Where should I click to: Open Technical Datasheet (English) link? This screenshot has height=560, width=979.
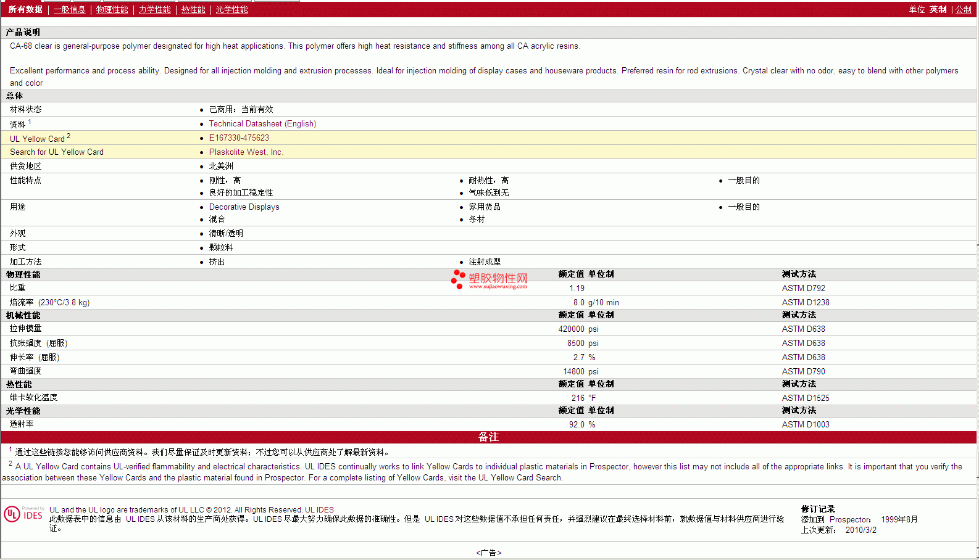point(262,123)
